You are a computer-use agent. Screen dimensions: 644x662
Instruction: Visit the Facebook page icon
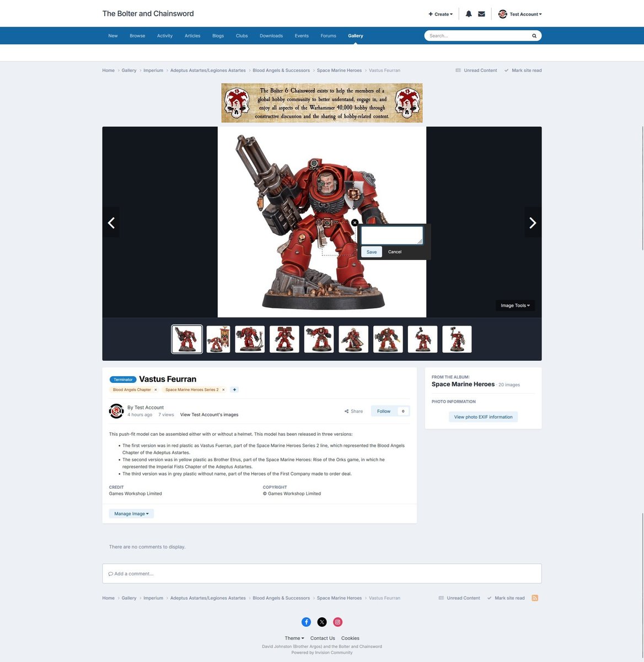click(306, 622)
